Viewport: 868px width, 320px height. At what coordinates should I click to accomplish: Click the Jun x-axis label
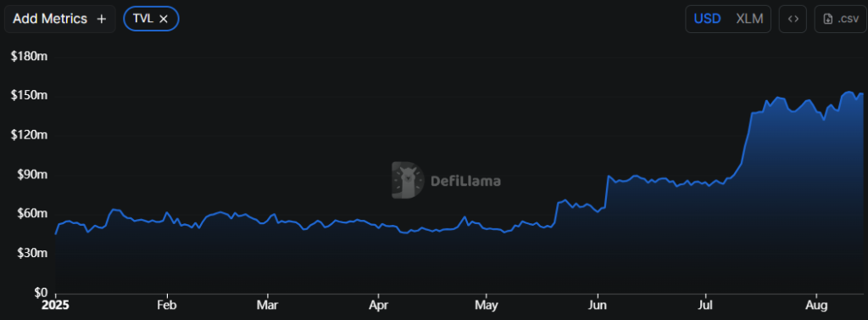(x=598, y=305)
